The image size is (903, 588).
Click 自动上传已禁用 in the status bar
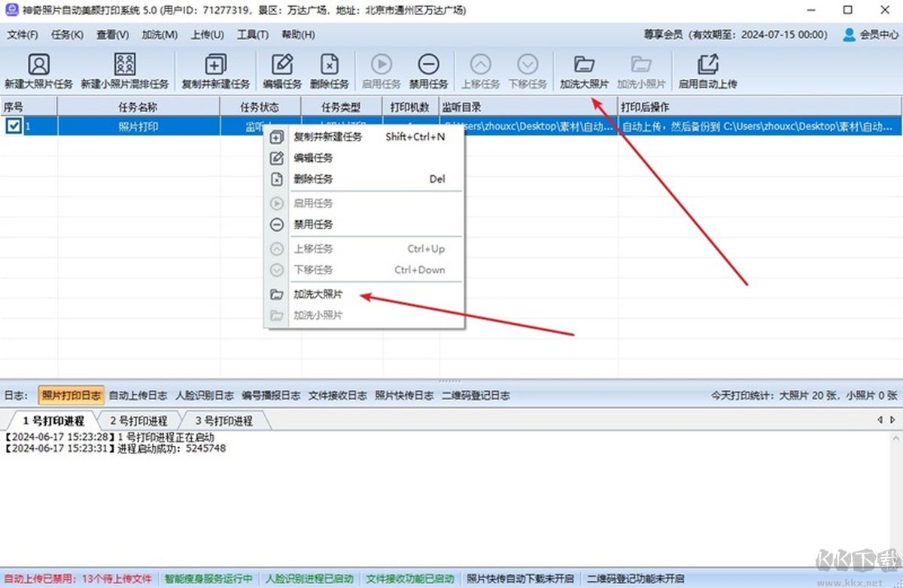click(x=41, y=579)
